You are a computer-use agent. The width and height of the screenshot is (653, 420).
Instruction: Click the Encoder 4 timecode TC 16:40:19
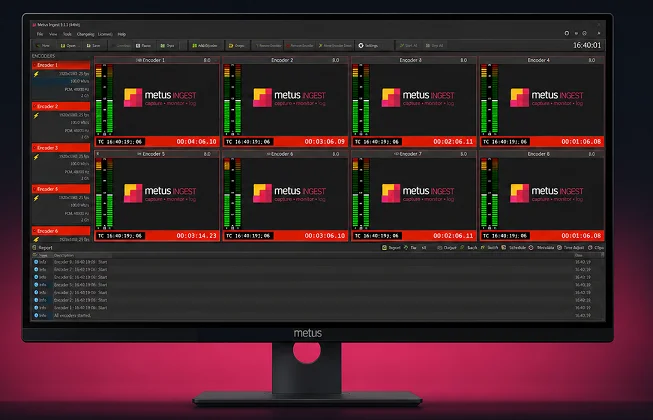click(506, 142)
